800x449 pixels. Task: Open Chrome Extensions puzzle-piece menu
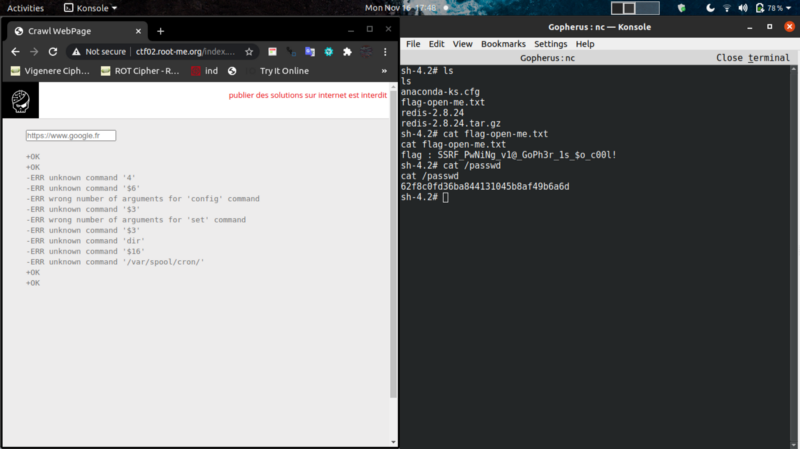pyautogui.click(x=347, y=52)
